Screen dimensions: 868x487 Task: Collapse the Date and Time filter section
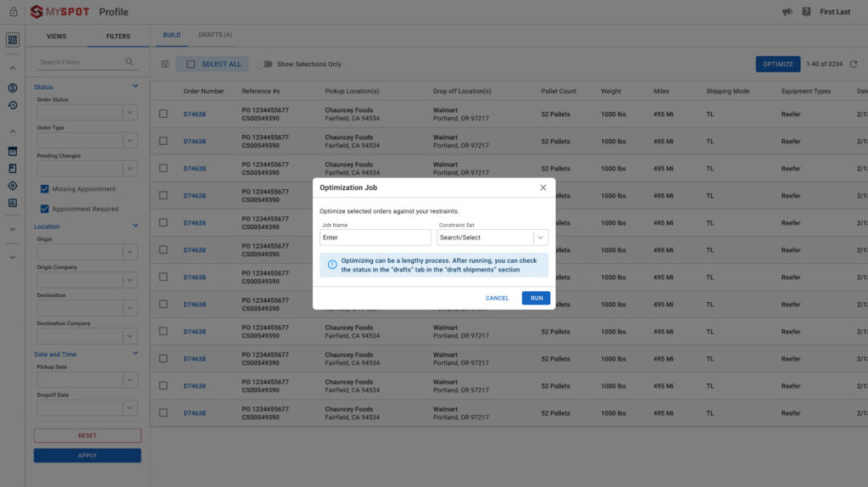tap(135, 354)
